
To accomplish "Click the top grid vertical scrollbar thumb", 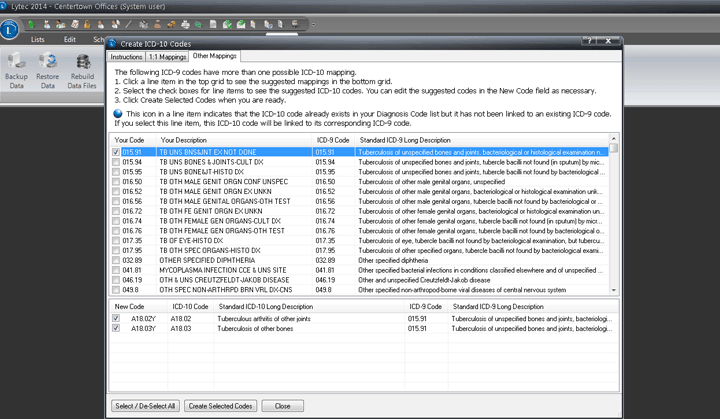I will coord(613,148).
